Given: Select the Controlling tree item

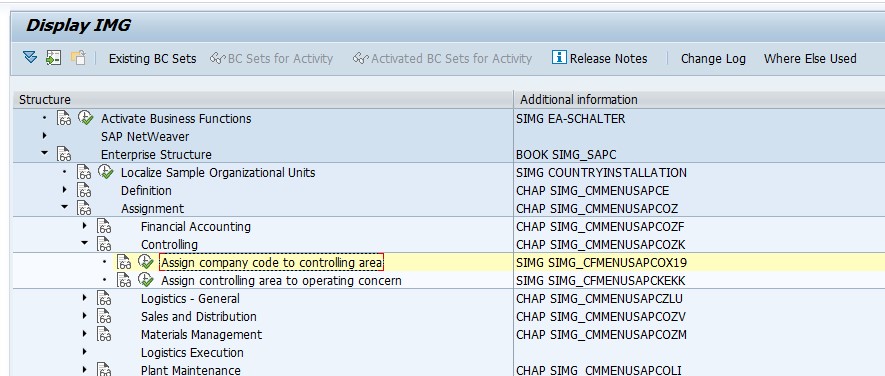Looking at the screenshot, I should 169,246.
